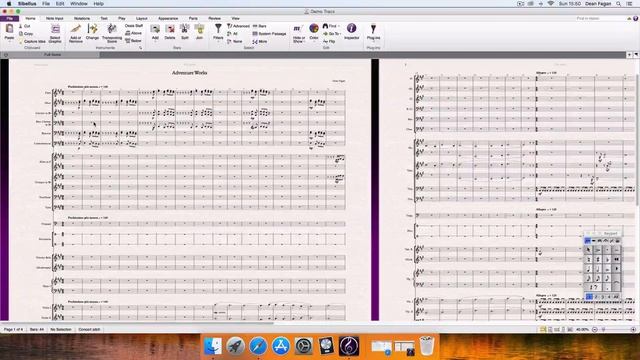640x360 pixels.
Task: Toggle the accent on the Keypad
Action: coord(598,250)
